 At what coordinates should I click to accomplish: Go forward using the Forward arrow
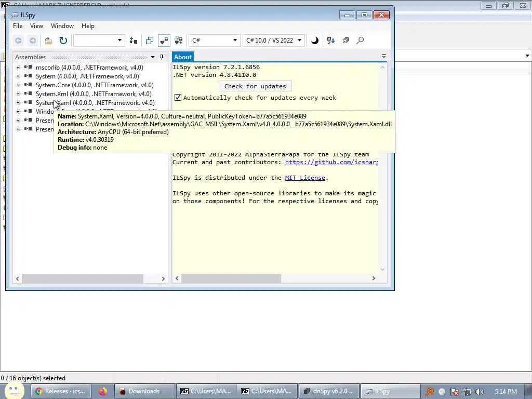point(33,41)
